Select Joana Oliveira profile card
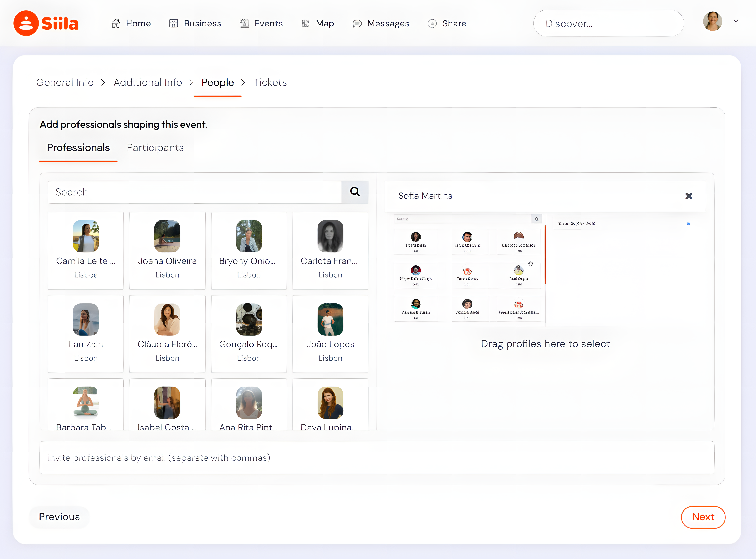 coord(167,250)
